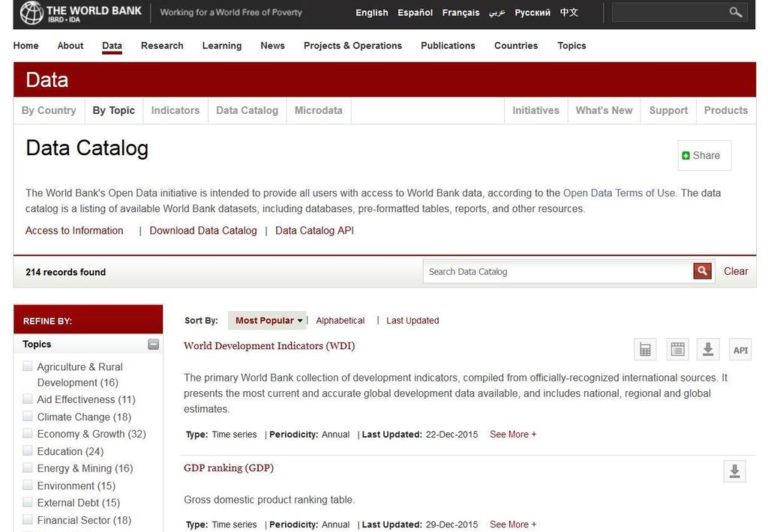Switch to the Data Catalog tab
768x532 pixels.
(247, 111)
